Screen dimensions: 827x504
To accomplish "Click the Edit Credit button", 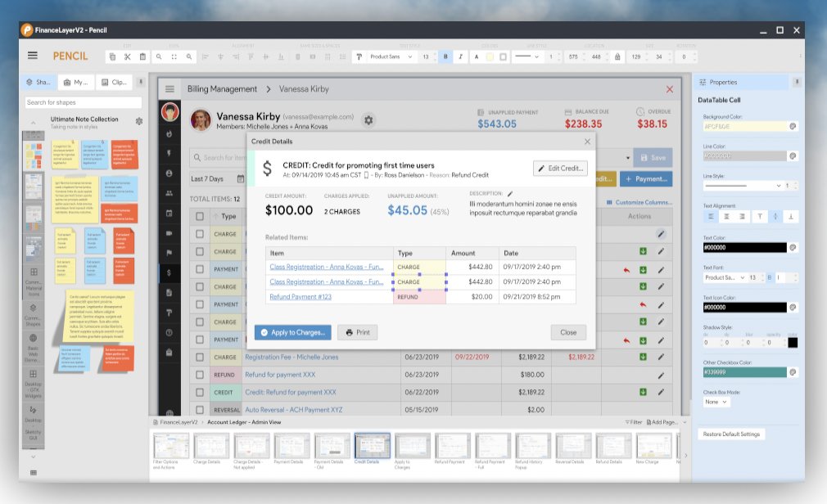I will pyautogui.click(x=560, y=169).
